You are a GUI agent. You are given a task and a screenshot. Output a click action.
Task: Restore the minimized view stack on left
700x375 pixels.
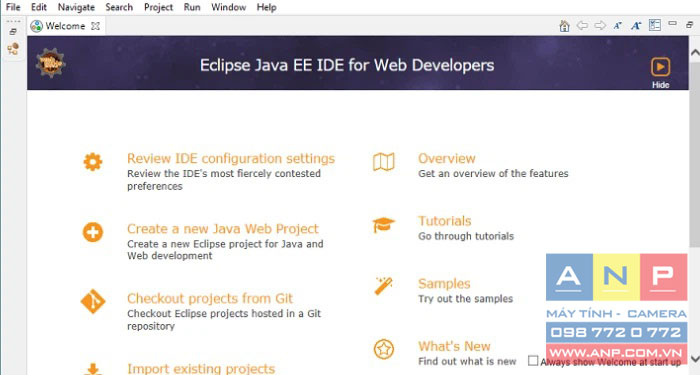pyautogui.click(x=13, y=32)
